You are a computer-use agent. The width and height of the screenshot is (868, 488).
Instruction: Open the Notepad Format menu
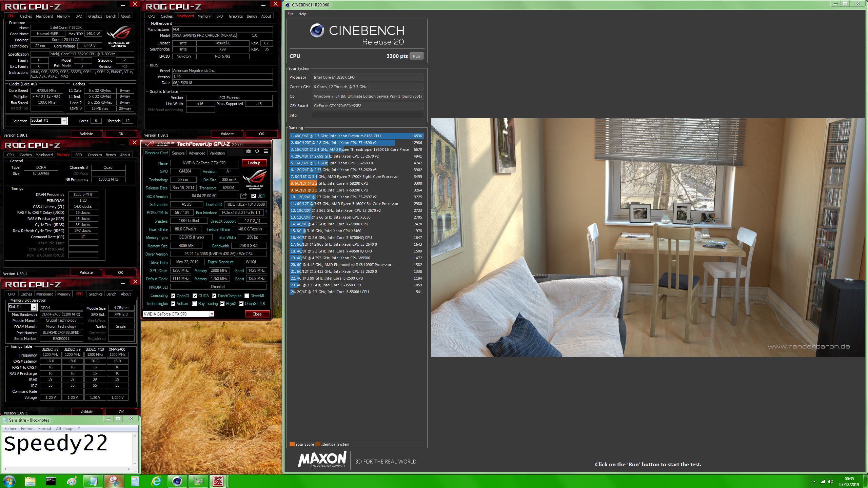coord(44,428)
